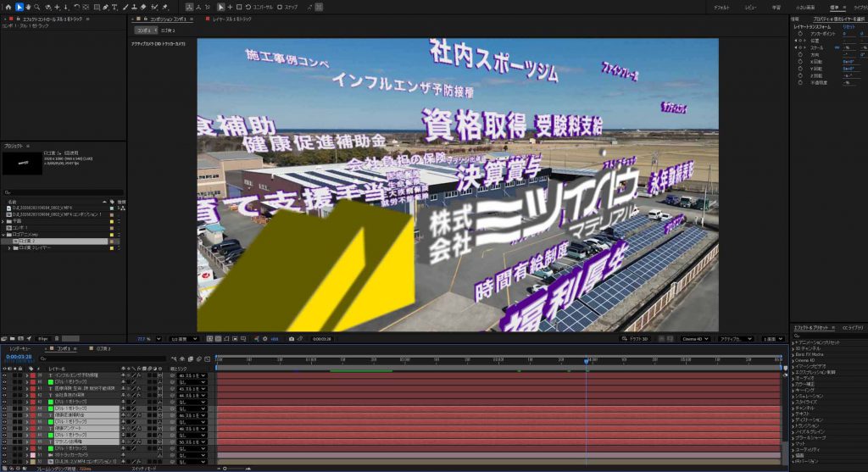Select the Type (T) tool

click(114, 7)
